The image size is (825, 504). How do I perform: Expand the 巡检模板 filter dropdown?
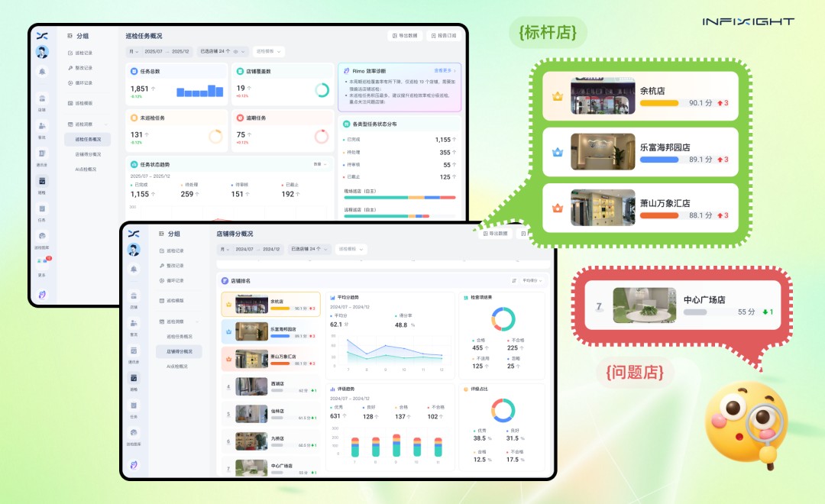[x=268, y=52]
